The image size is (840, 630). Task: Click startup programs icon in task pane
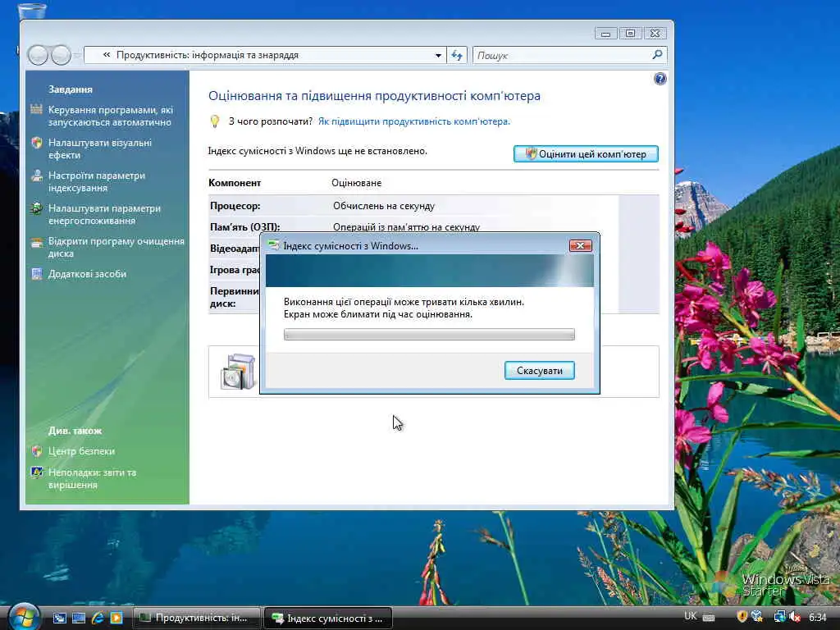click(x=36, y=110)
